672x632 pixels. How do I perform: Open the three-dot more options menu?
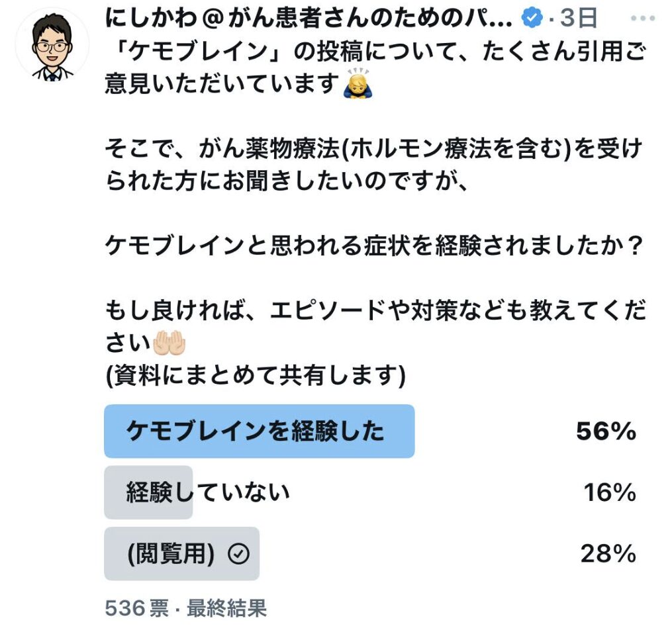[643, 19]
